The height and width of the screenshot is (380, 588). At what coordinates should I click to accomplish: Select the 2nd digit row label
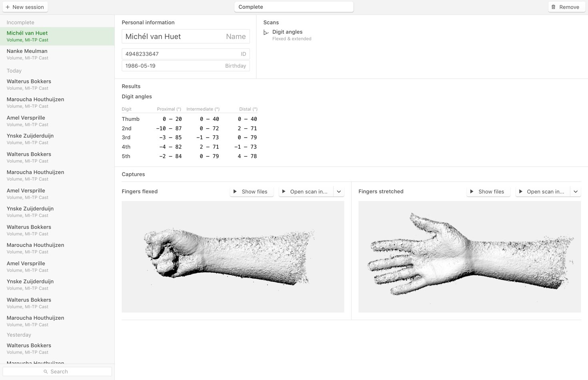click(x=126, y=128)
